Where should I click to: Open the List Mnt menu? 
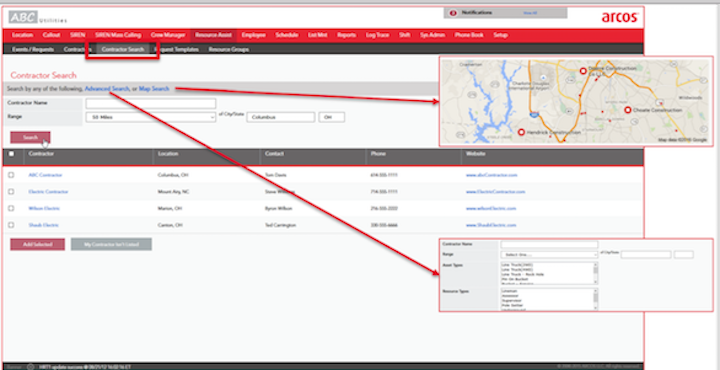coord(318,35)
